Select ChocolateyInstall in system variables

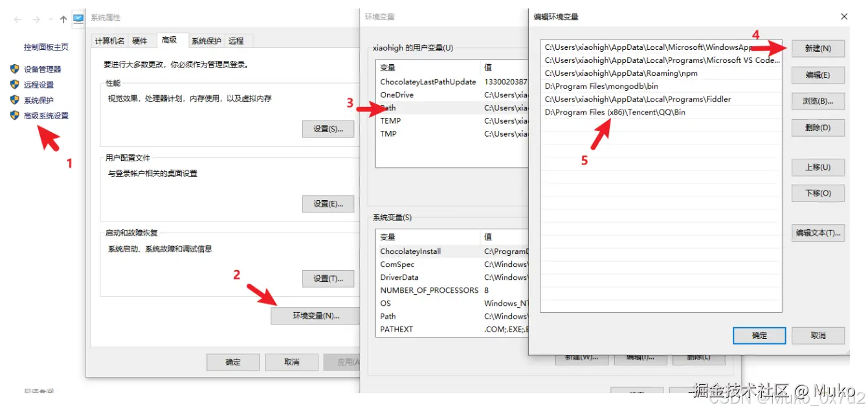[x=453, y=251]
